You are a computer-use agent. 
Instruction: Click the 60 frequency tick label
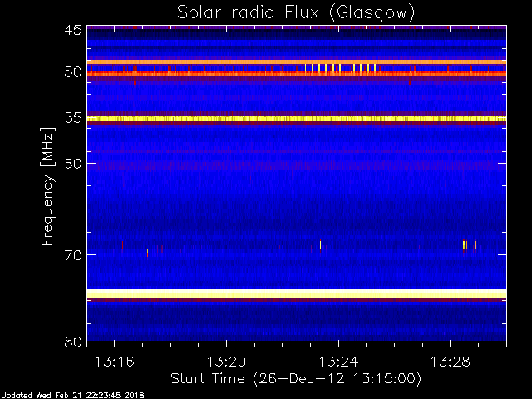[x=73, y=163]
